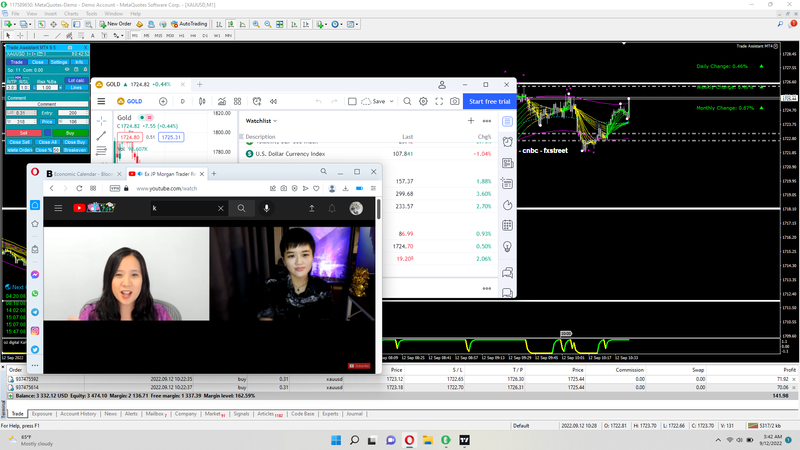Click the TradingView camera snapshot icon

(x=454, y=101)
